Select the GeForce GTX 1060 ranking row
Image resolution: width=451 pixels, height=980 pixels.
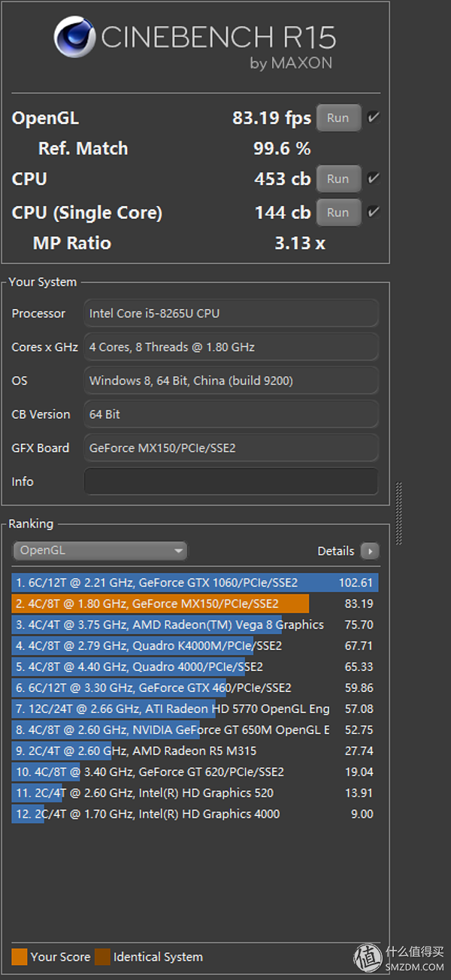195,583
